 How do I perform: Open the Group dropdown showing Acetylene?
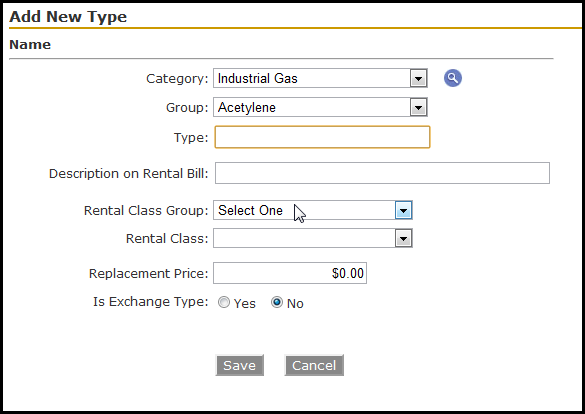click(320, 107)
